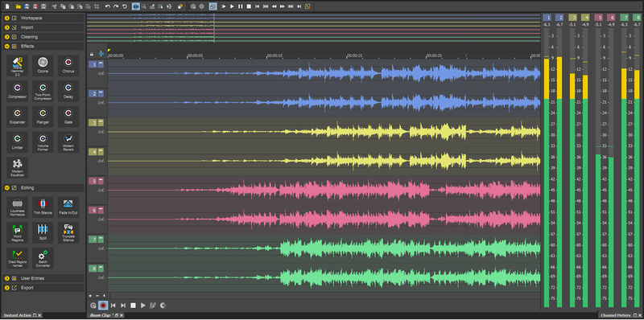Minimize channel 2 track height
This screenshot has width=644, height=320.
101,93
